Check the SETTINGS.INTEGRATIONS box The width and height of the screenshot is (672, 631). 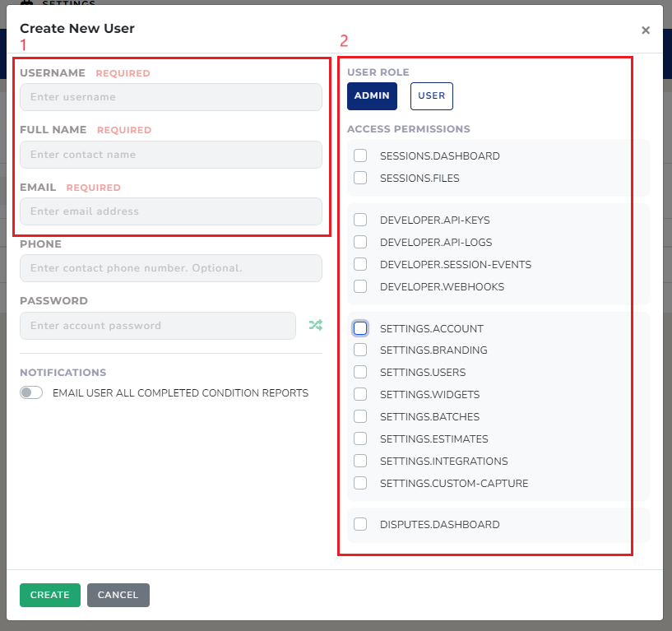[360, 461]
